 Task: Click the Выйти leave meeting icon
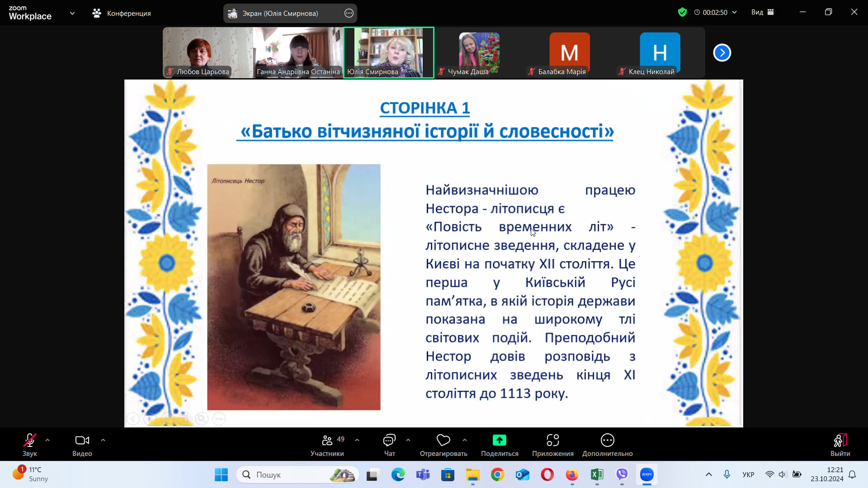[840, 441]
